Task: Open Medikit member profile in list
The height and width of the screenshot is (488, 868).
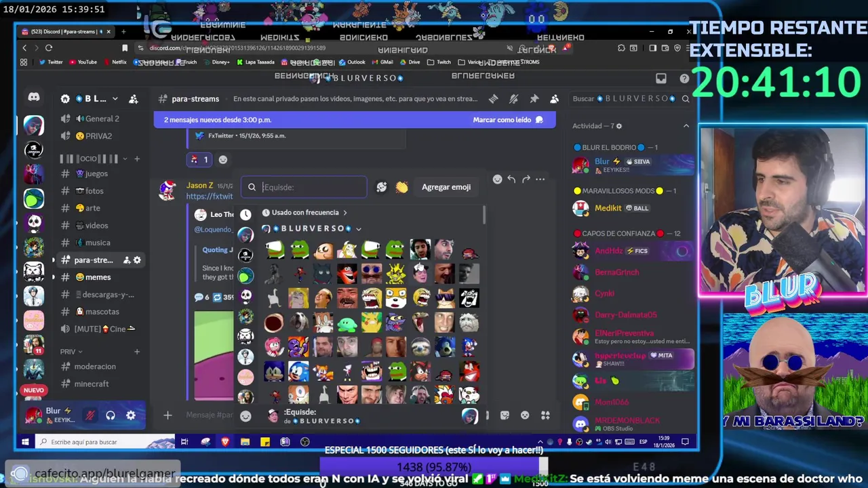Action: 631,208
